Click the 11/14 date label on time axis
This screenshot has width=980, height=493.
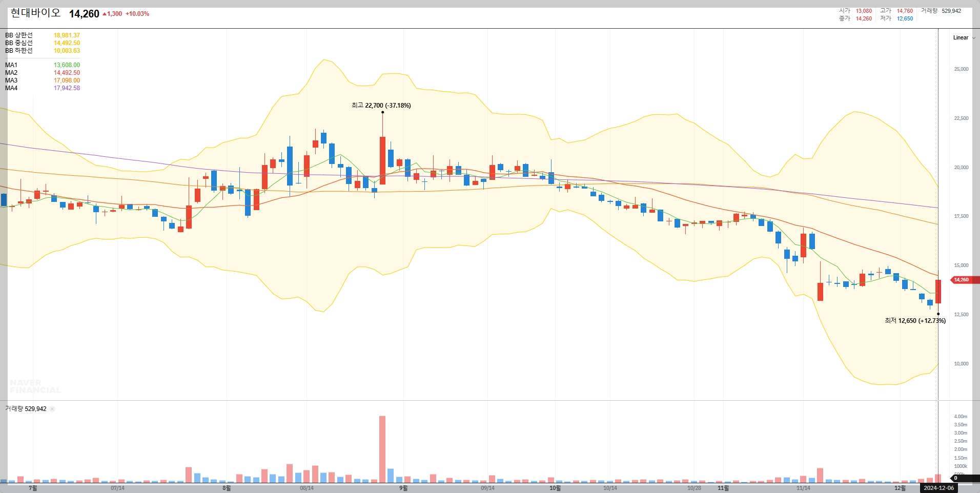(803, 488)
